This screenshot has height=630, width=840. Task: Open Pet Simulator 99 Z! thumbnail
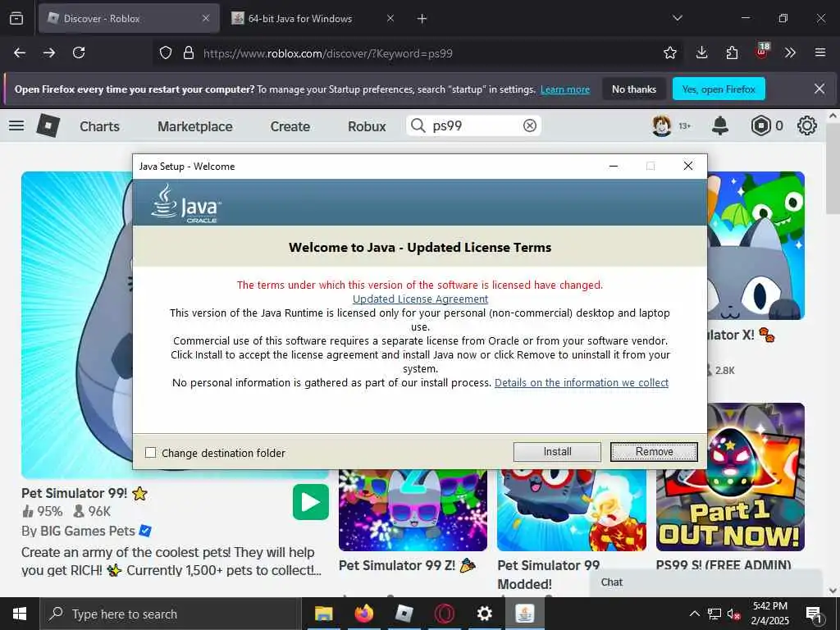(413, 510)
